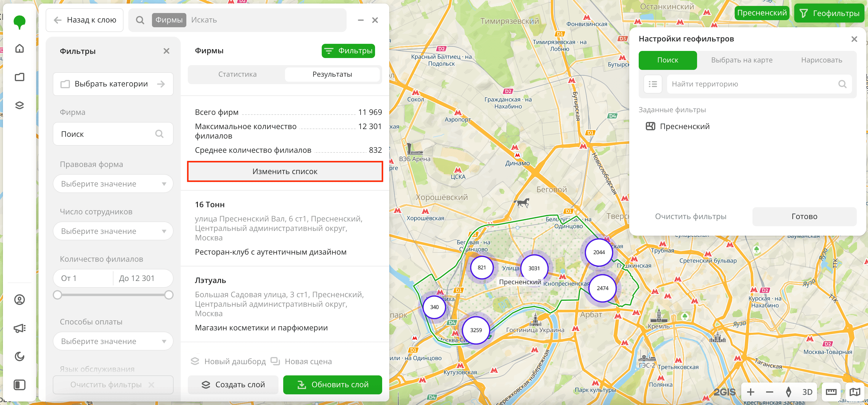Open the Home panel in sidebar

pos(19,48)
